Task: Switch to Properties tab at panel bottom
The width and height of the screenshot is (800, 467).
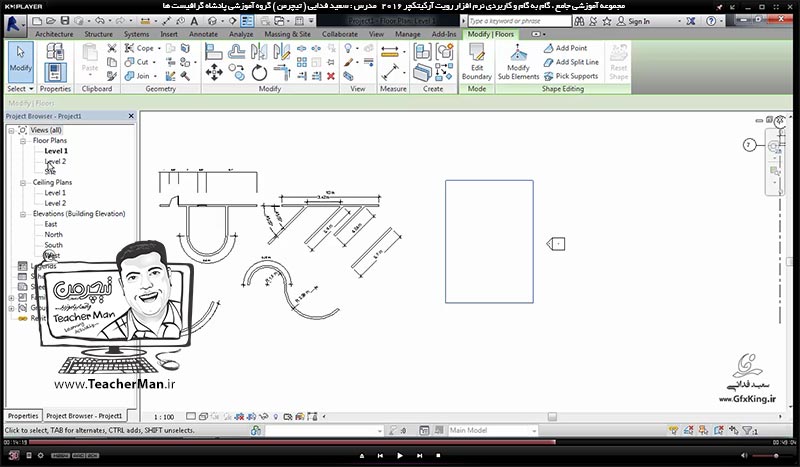Action: [x=23, y=415]
